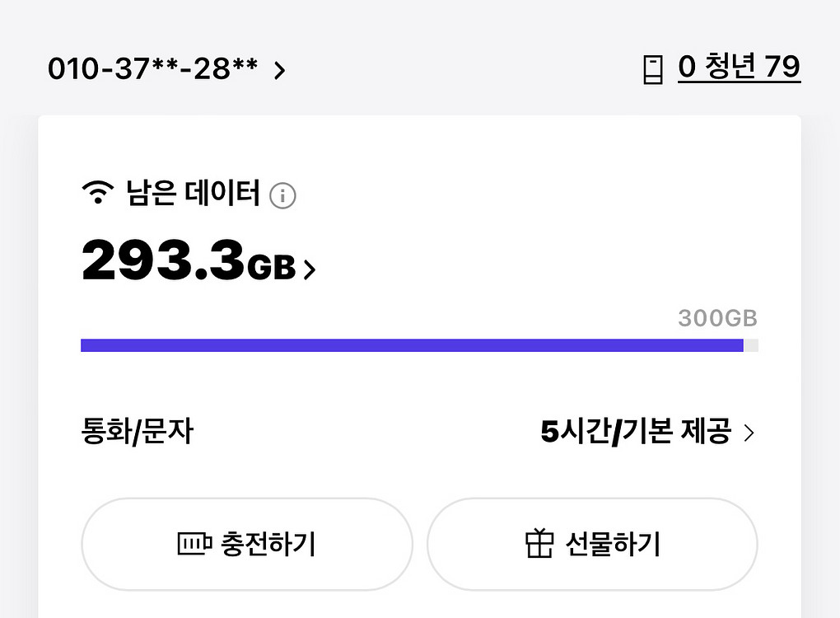Click the phone device icon by 청년 79
This screenshot has width=840, height=618.
click(652, 69)
